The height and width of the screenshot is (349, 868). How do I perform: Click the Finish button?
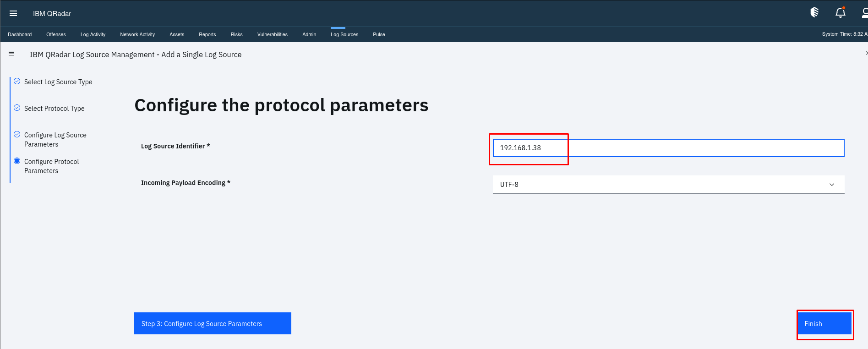click(x=824, y=323)
